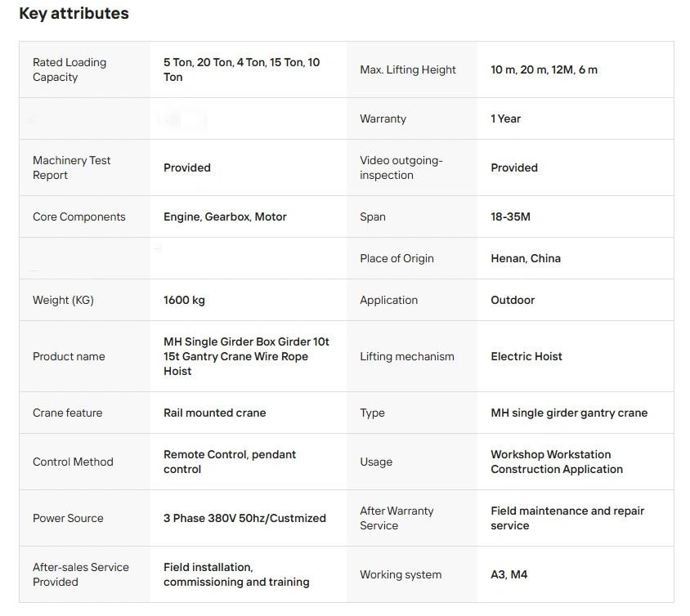Click the Machinery Test Report label
The image size is (690, 616).
pyautogui.click(x=72, y=167)
